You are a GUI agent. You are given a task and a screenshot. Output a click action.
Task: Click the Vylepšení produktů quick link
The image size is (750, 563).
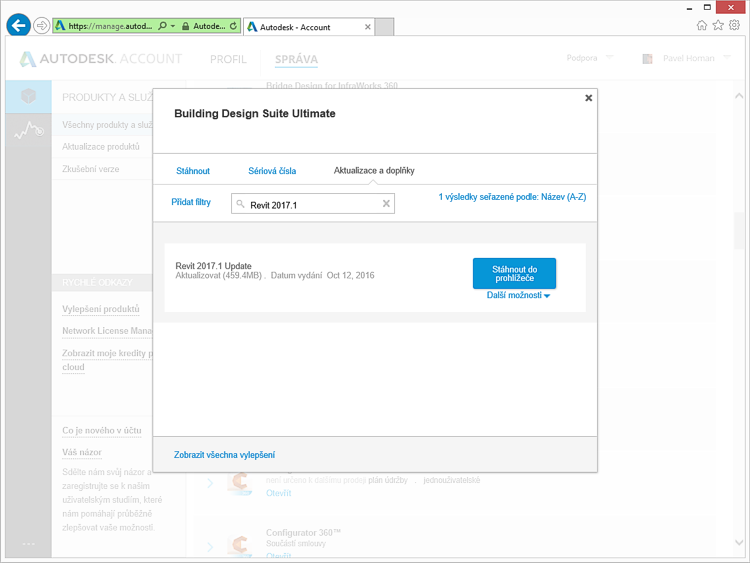click(x=100, y=309)
